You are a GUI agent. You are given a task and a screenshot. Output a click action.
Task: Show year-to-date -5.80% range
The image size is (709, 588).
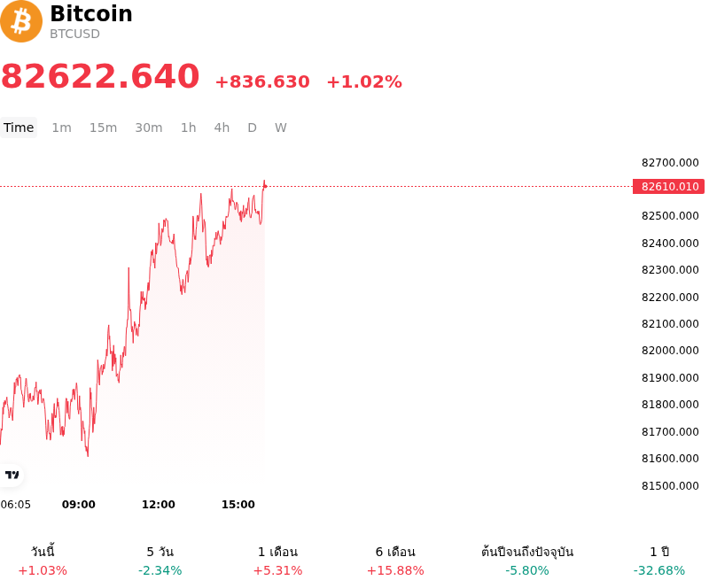(x=527, y=561)
